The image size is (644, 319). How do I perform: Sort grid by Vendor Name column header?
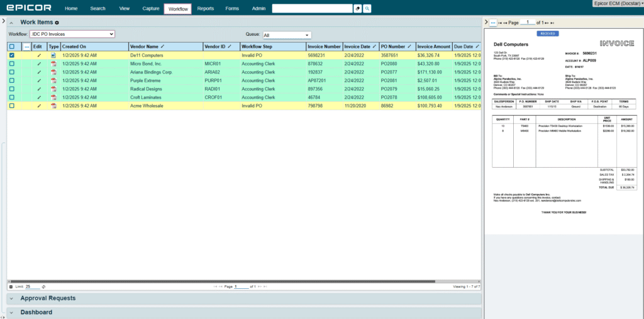(x=143, y=46)
